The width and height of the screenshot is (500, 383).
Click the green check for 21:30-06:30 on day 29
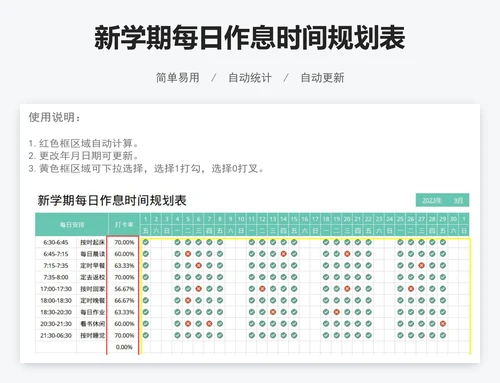pos(443,335)
